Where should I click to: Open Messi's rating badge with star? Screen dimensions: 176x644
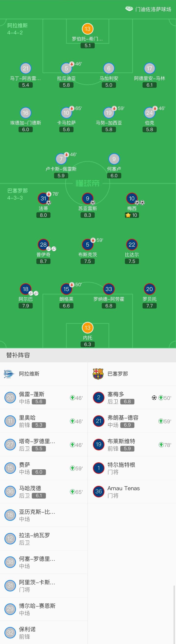click(x=132, y=215)
